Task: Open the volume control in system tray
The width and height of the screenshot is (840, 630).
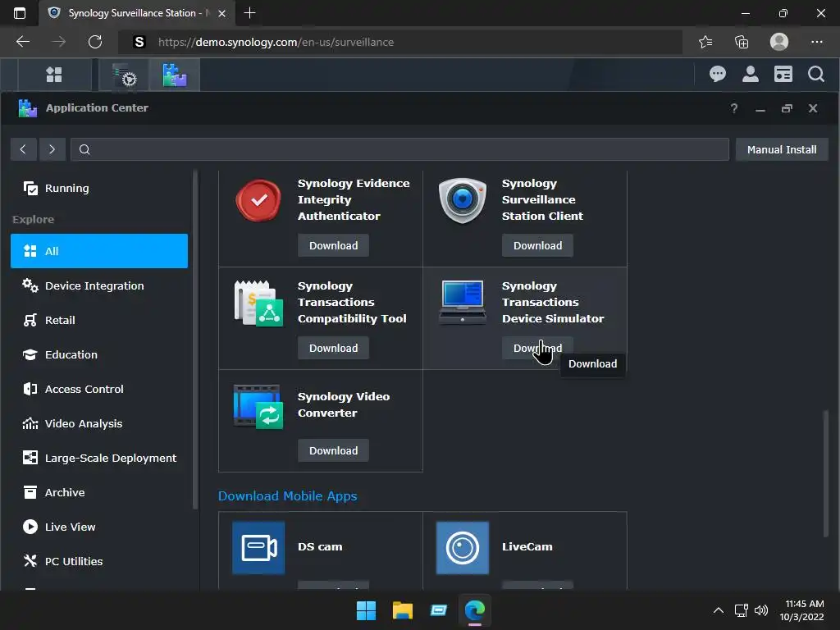Action: pos(760,610)
